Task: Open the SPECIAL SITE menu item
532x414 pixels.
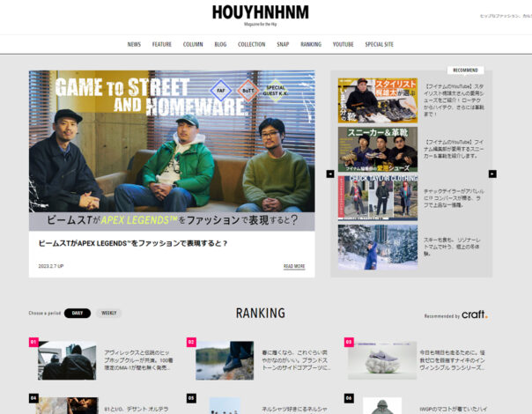Action: (x=380, y=44)
